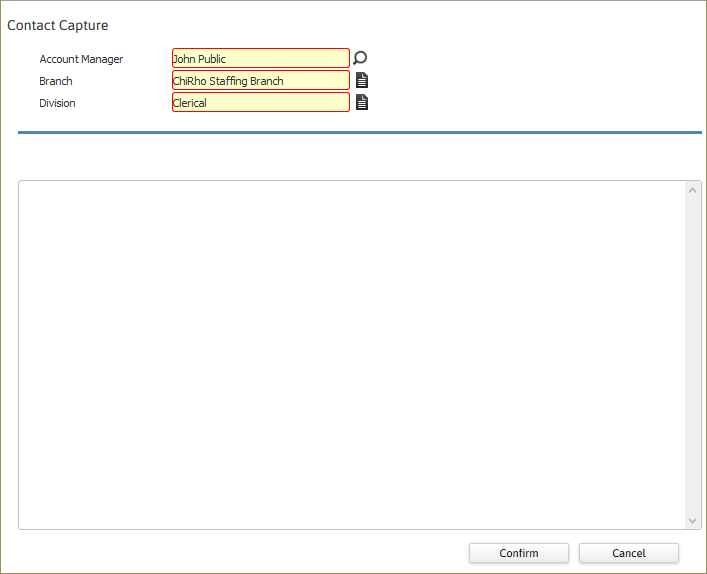
Task: Open the Account Manager search lookup
Action: (x=360, y=58)
